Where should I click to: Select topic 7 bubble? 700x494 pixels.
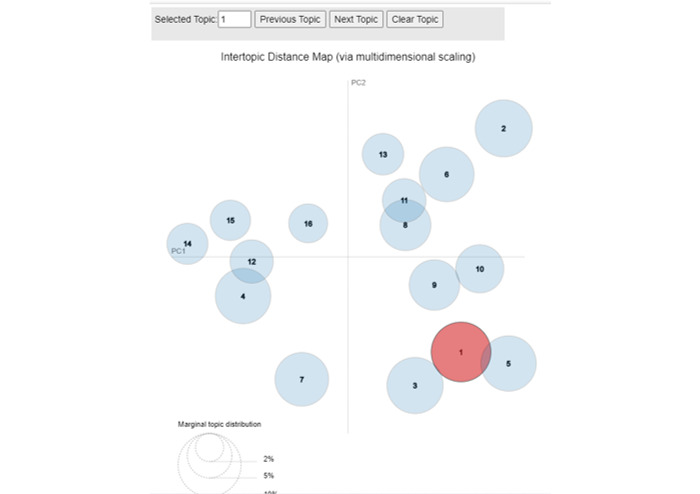click(x=302, y=379)
